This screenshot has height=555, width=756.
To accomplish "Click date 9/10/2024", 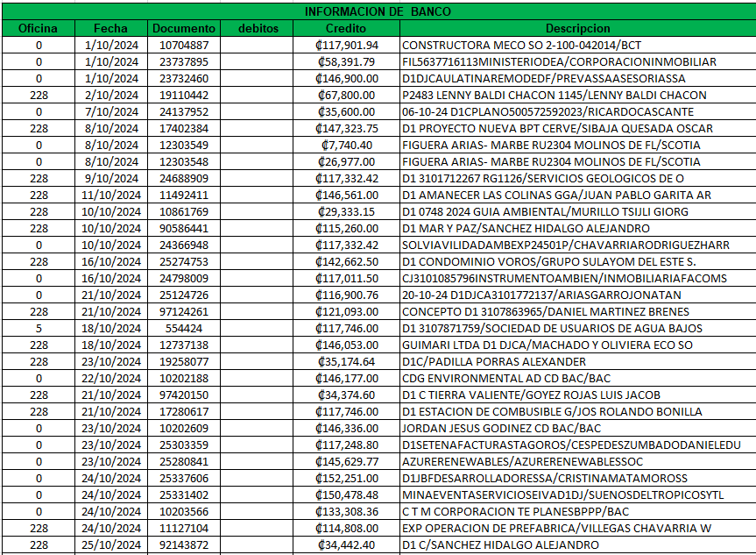I will click(x=111, y=179).
